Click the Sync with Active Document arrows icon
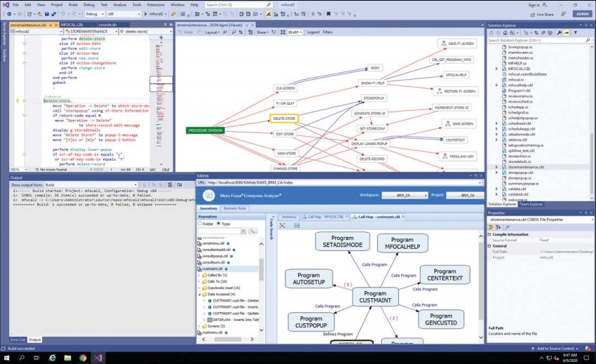596x364 pixels. pos(536,33)
